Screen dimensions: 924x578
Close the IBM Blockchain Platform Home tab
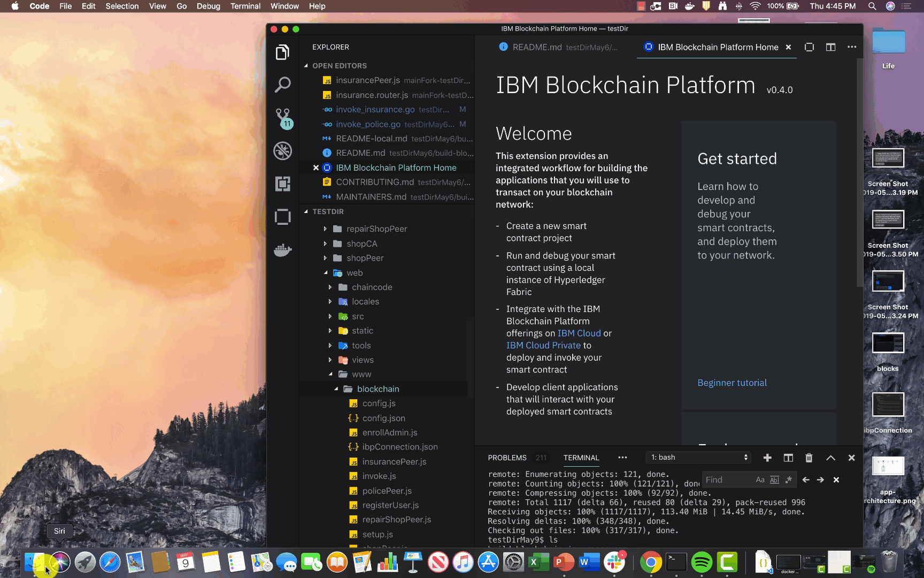click(788, 47)
